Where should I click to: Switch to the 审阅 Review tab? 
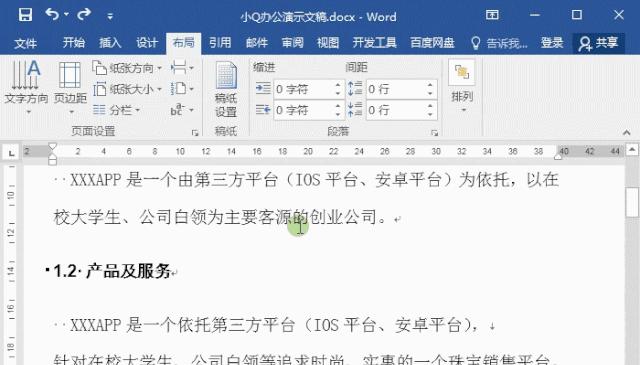coord(293,42)
